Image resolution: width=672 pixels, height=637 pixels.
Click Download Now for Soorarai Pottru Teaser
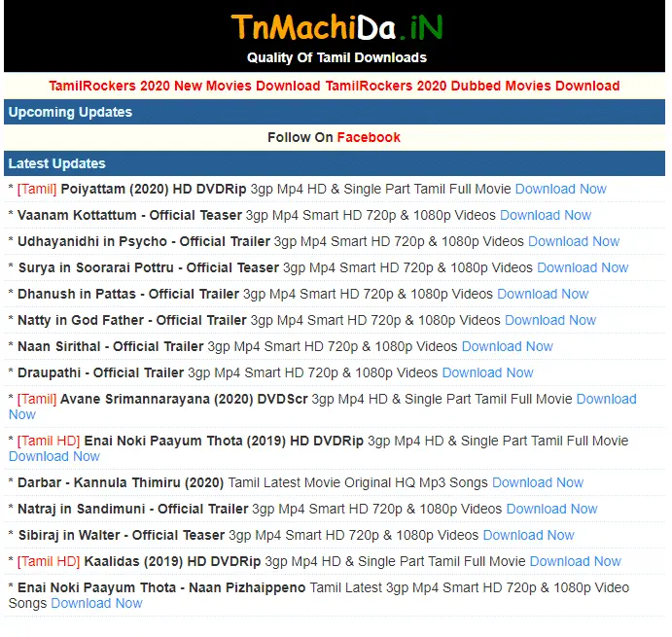pos(583,267)
